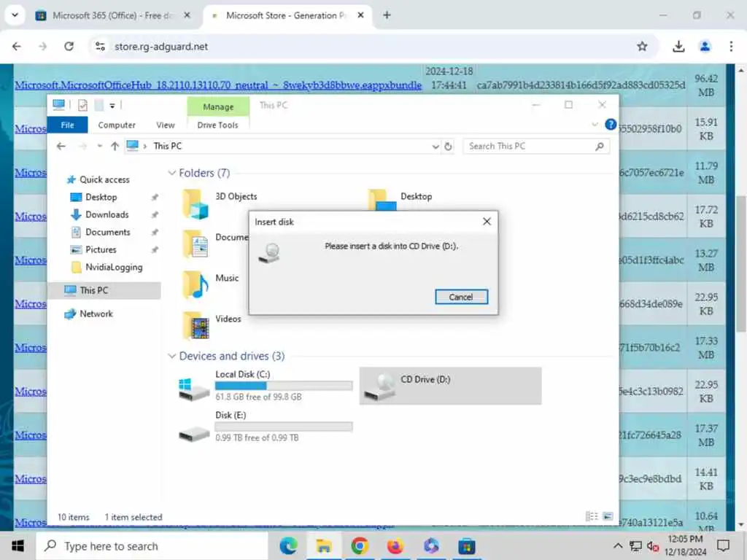Switch to large icons view in status bar

point(608,517)
